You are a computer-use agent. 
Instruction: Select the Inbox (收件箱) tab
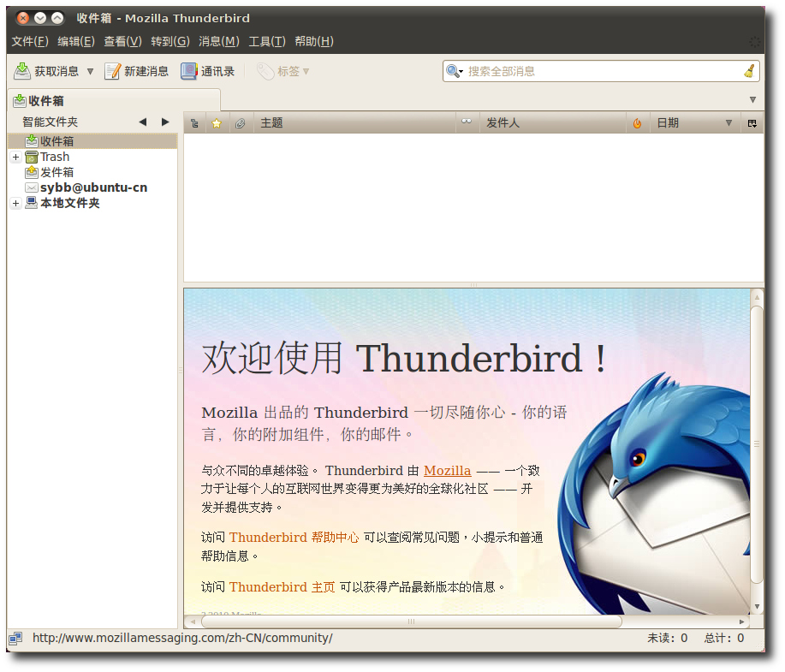114,101
